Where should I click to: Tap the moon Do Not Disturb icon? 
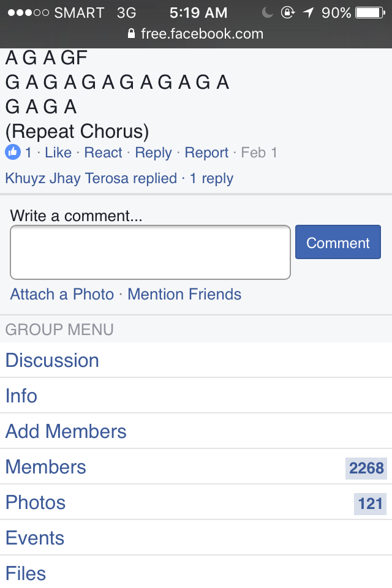(x=267, y=13)
